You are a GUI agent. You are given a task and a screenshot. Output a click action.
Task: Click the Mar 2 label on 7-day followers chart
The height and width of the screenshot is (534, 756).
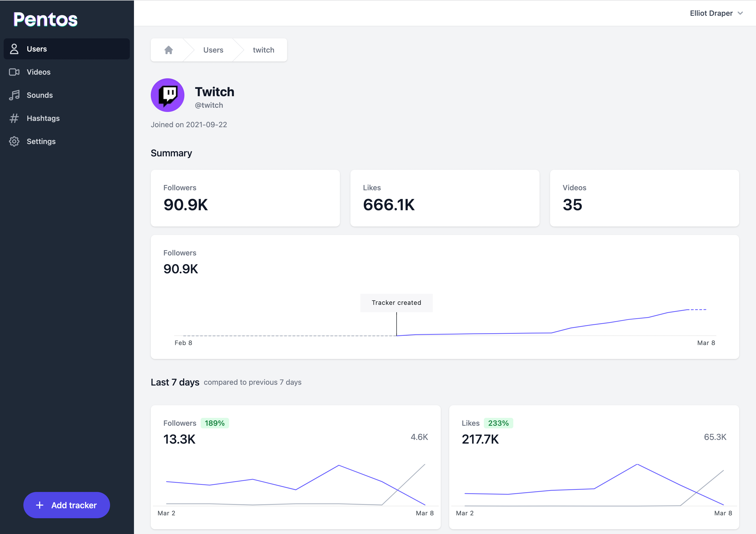[x=166, y=513]
